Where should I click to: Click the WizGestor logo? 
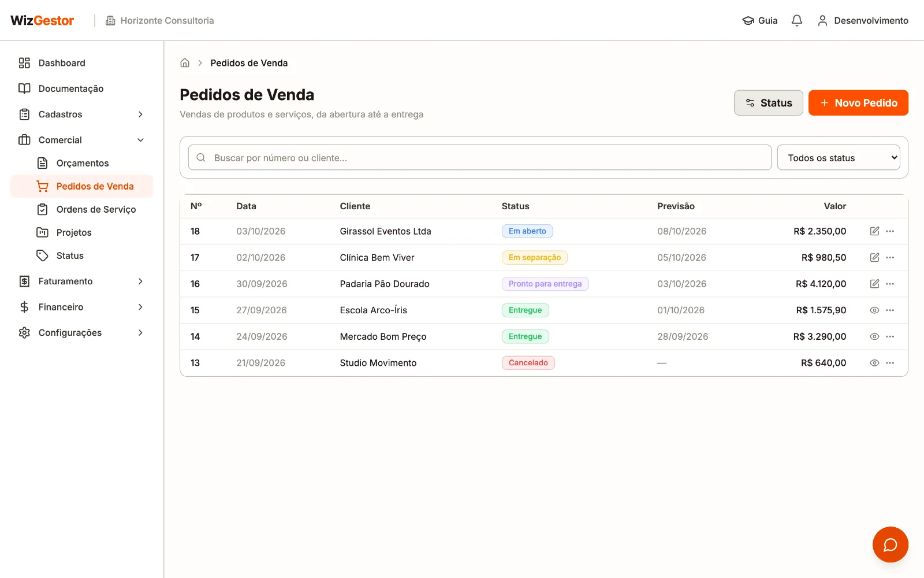click(42, 21)
